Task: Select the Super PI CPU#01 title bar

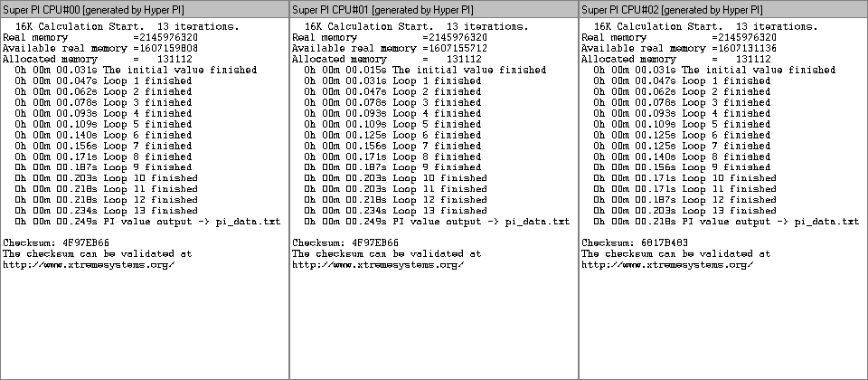Action: tap(389, 9)
